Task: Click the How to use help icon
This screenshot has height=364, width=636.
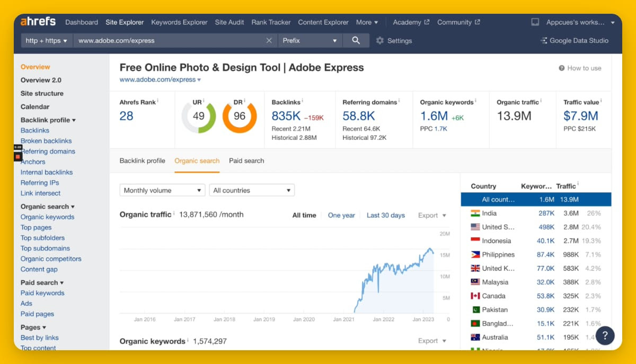Action: pyautogui.click(x=561, y=68)
